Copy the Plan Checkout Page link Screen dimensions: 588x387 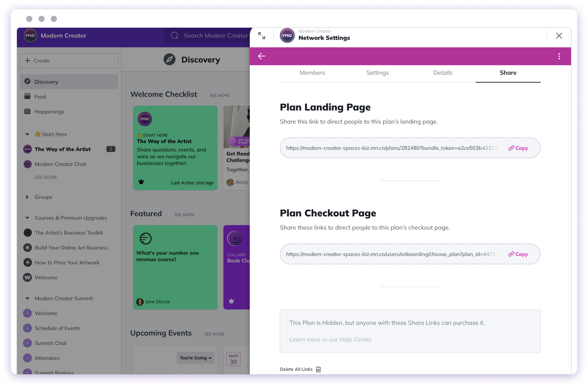click(518, 254)
